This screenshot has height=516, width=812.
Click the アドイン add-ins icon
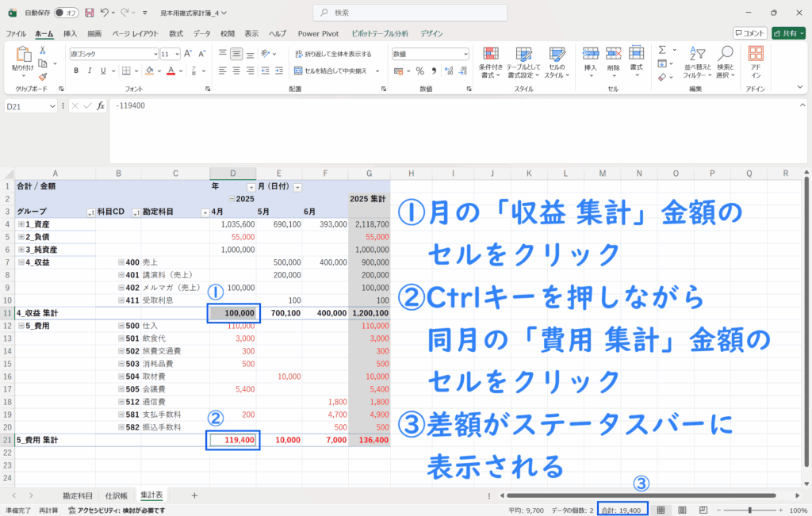(x=756, y=60)
